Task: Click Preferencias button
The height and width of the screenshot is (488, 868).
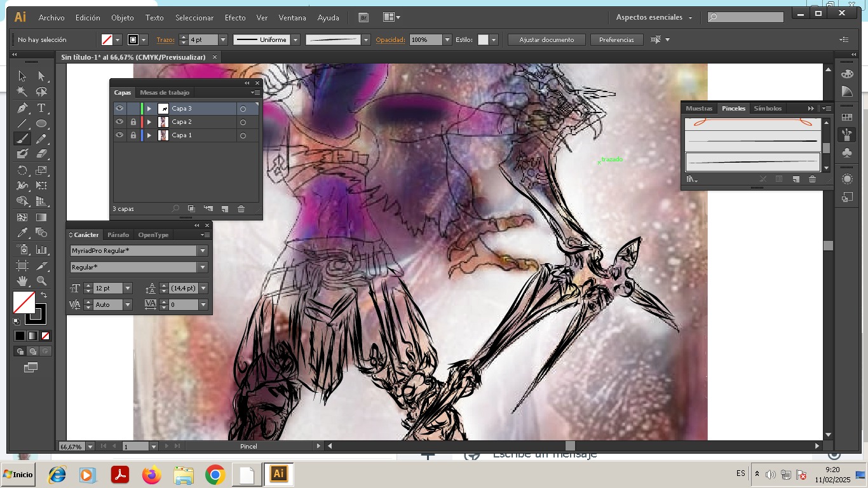Action: coord(616,39)
